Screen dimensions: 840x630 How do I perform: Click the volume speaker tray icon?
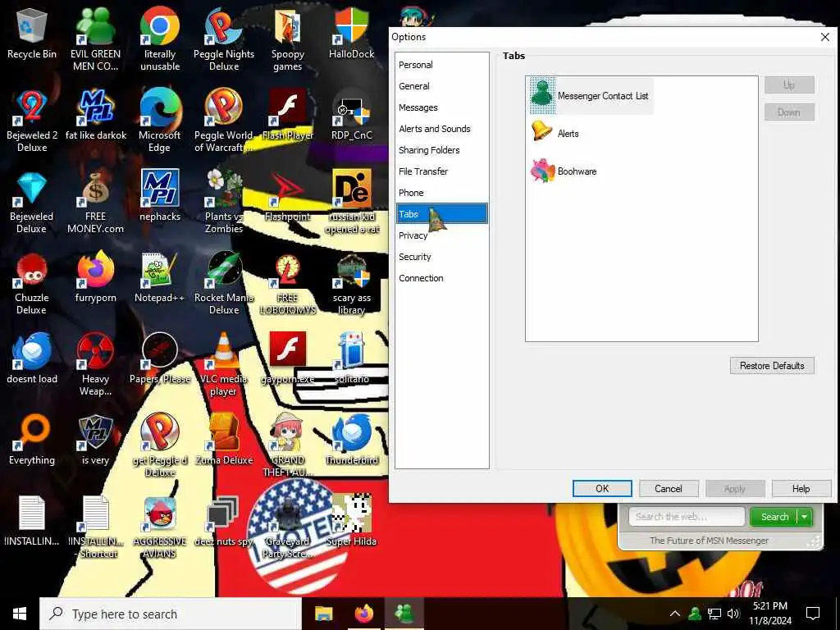click(733, 614)
